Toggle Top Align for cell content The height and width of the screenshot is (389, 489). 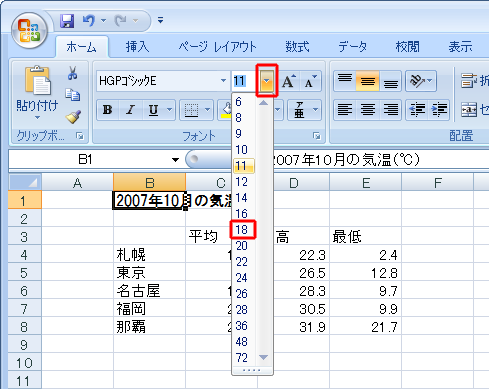[x=345, y=80]
